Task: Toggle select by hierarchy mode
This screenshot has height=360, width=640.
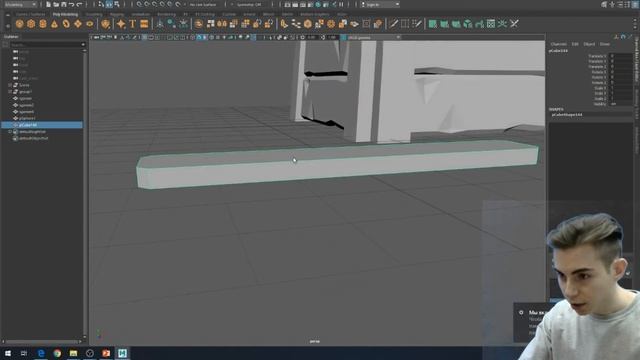Action: pyautogui.click(x=102, y=4)
